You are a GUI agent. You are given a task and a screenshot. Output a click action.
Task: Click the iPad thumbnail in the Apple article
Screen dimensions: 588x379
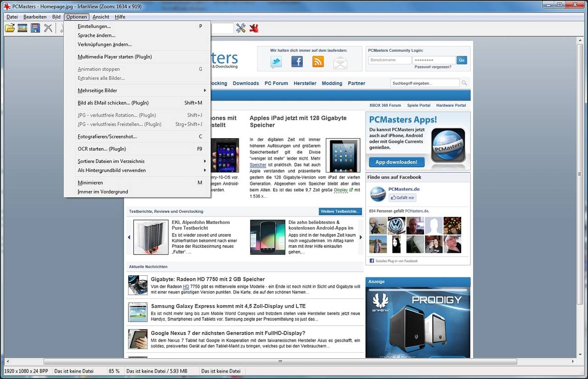pos(343,156)
